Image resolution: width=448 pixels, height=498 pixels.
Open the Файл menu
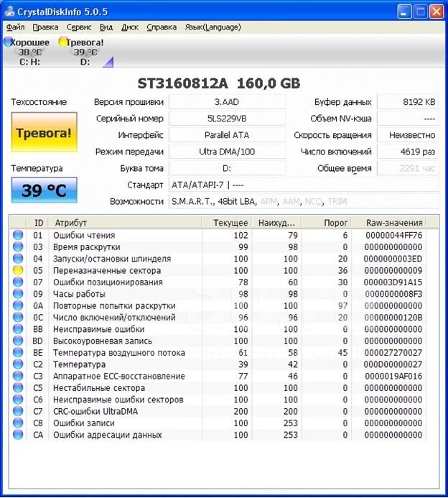[x=15, y=27]
